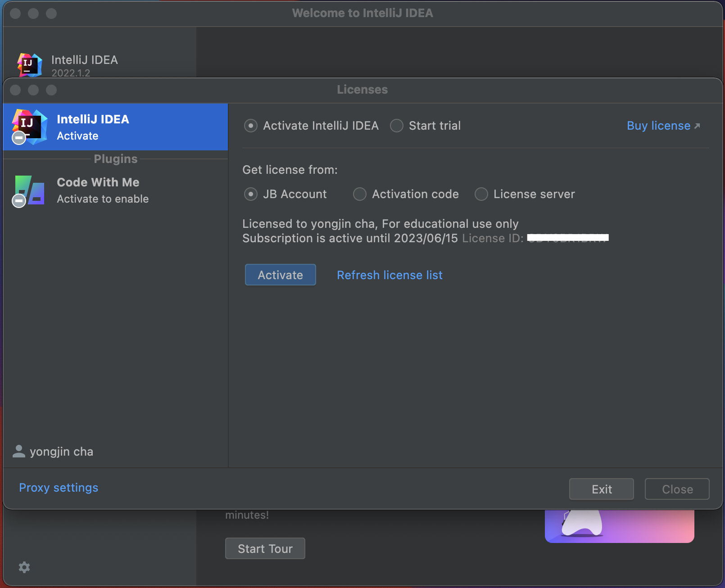Click the tour illustration thumbnail in Welcome window
Image resolution: width=725 pixels, height=588 pixels.
tap(619, 526)
